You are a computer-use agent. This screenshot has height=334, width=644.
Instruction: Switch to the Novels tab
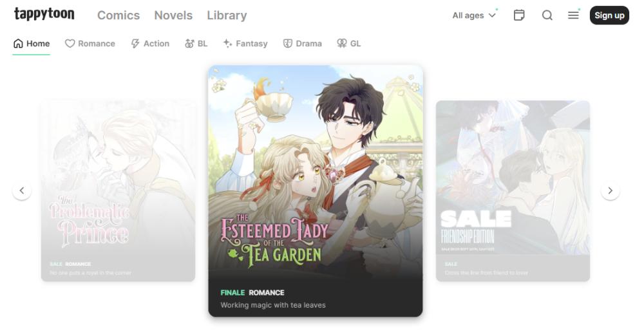[173, 15]
